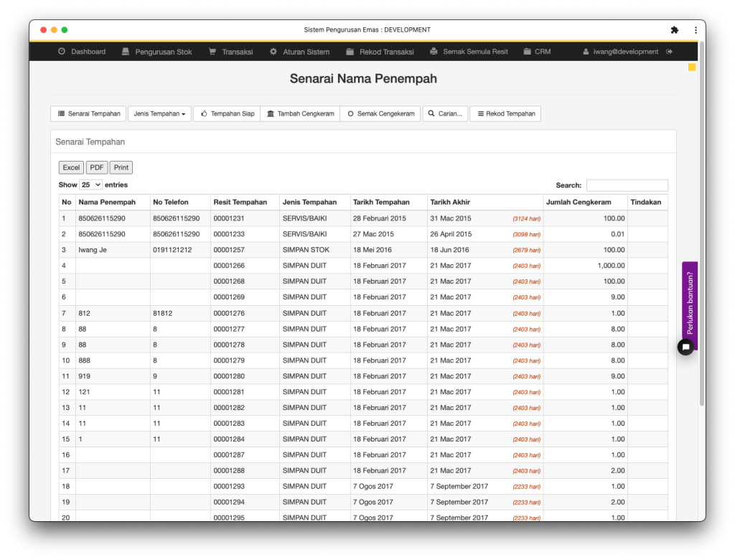Viewport: 735px width, 560px height.
Task: Click the Dashboard icon in navbar
Action: click(x=62, y=52)
